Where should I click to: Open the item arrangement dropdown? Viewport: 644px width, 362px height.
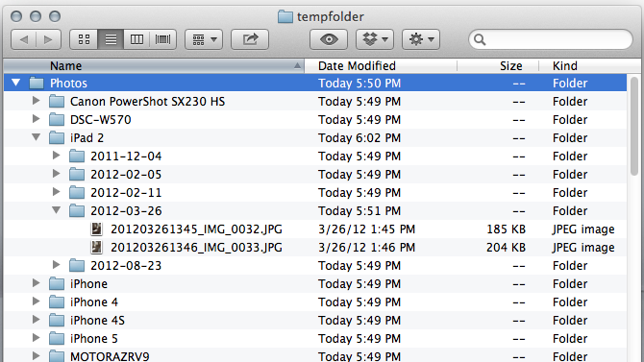click(x=204, y=39)
